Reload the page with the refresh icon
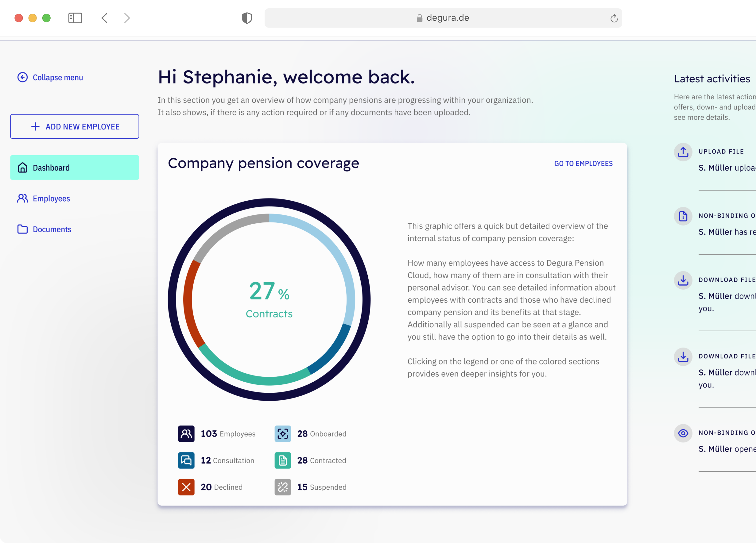 tap(614, 18)
